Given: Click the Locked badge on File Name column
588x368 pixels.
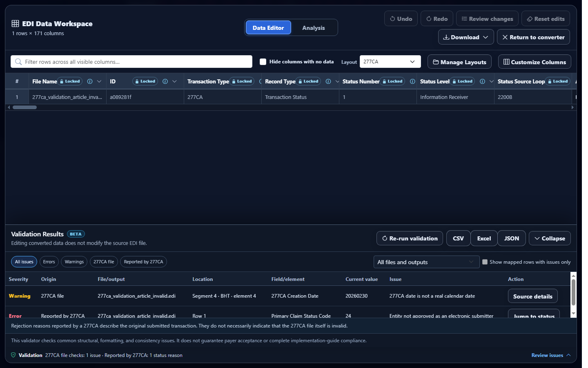Looking at the screenshot, I should click(x=70, y=81).
